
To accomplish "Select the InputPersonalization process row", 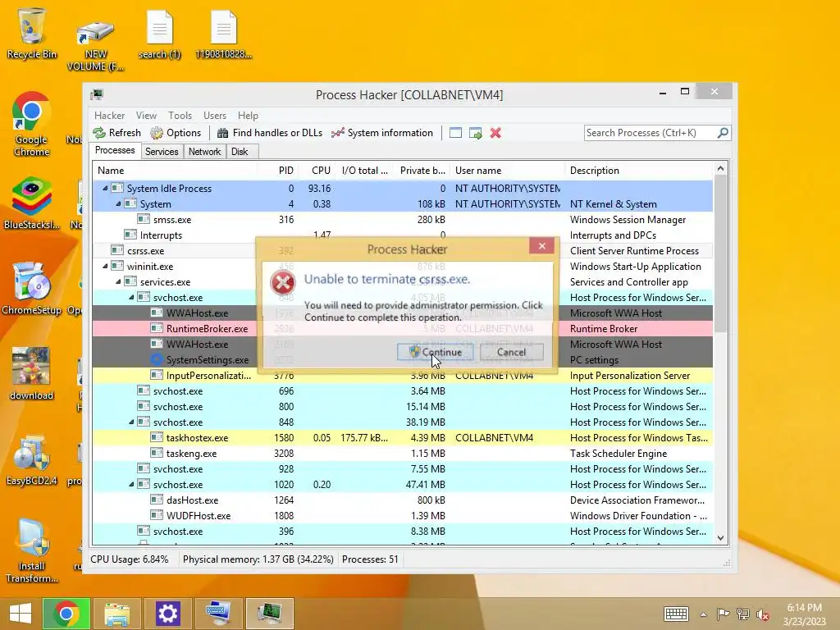I will tap(402, 375).
